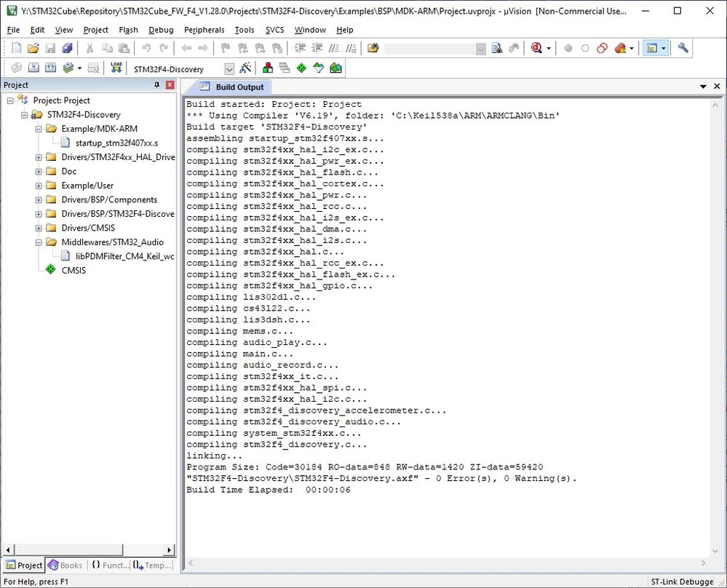Click the Kill all breakpoints icon
This screenshot has height=588, width=727.
[620, 48]
